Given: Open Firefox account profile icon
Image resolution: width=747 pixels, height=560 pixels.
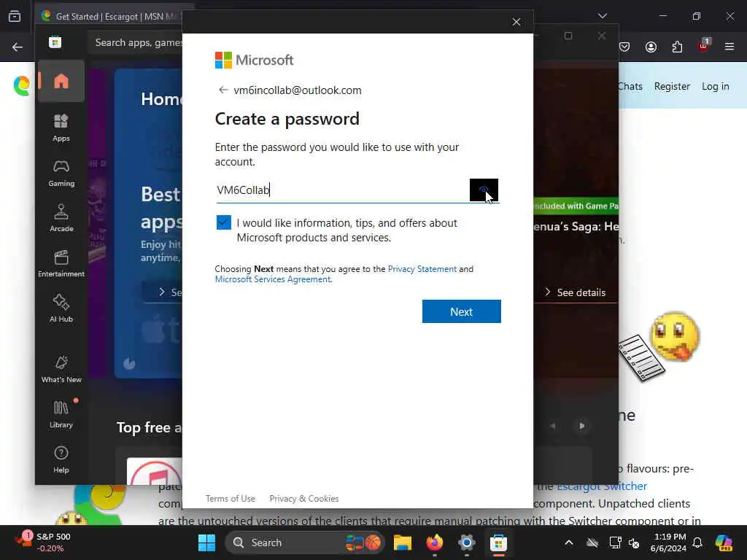Looking at the screenshot, I should 651,47.
